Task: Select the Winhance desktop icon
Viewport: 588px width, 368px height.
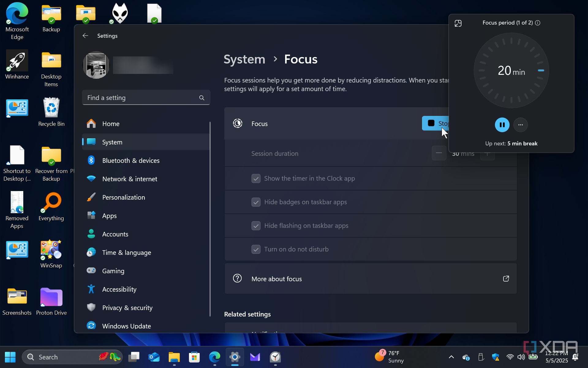Action: point(17,65)
